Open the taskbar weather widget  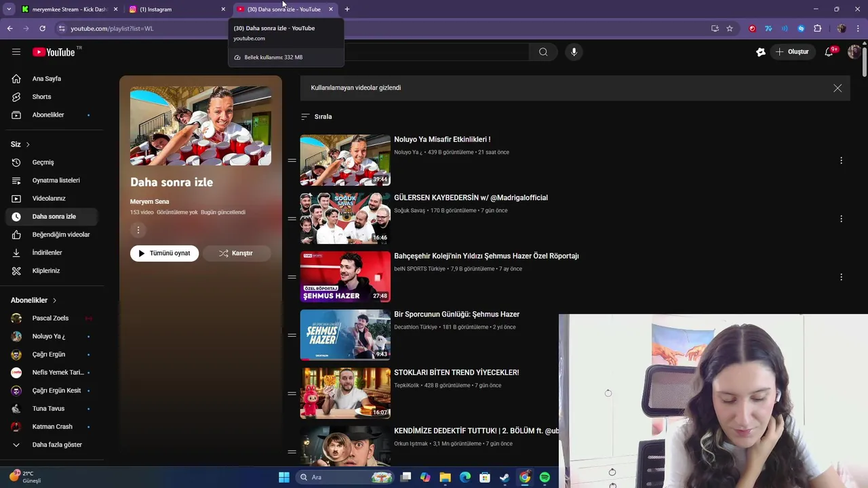coord(27,477)
